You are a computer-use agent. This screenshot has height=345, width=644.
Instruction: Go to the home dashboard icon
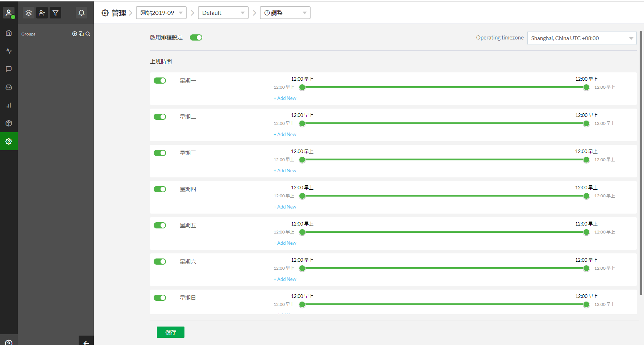pyautogui.click(x=9, y=33)
